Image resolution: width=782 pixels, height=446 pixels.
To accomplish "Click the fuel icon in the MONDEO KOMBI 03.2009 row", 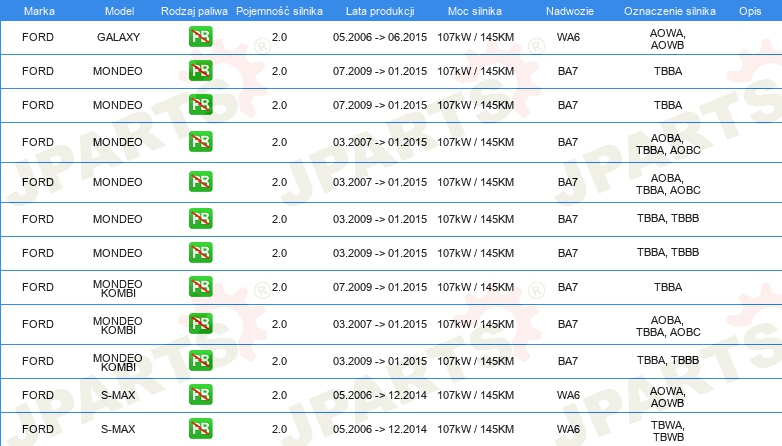I will click(x=200, y=361).
